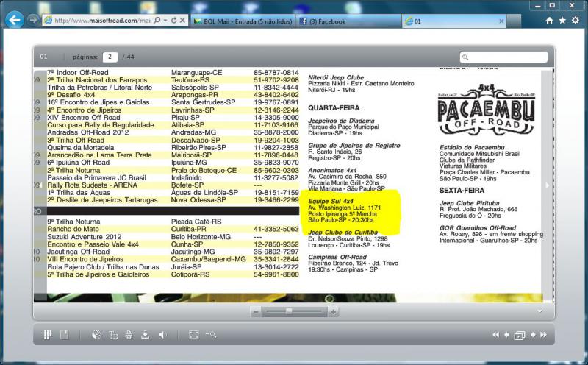Viewport: 588px width, 365px height.
Task: Decrease zoom with the minus button
Action: 256,312
